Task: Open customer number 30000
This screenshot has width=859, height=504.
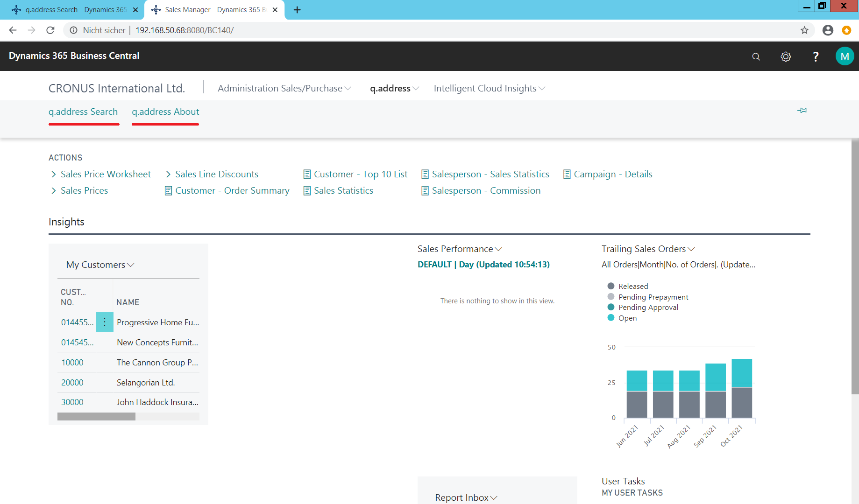Action: (72, 402)
